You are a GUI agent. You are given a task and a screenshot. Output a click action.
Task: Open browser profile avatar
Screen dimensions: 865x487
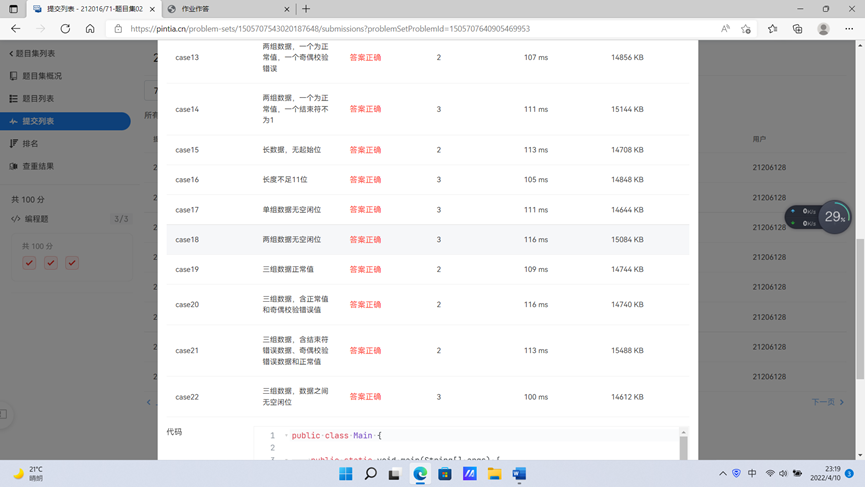coord(823,29)
